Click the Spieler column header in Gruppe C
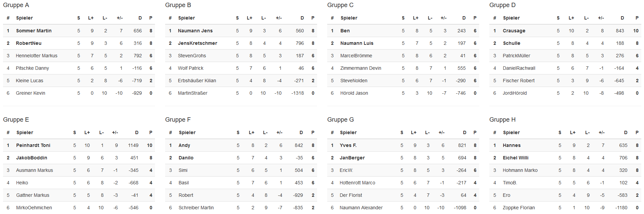This screenshot has width=644, height=214. tap(349, 18)
